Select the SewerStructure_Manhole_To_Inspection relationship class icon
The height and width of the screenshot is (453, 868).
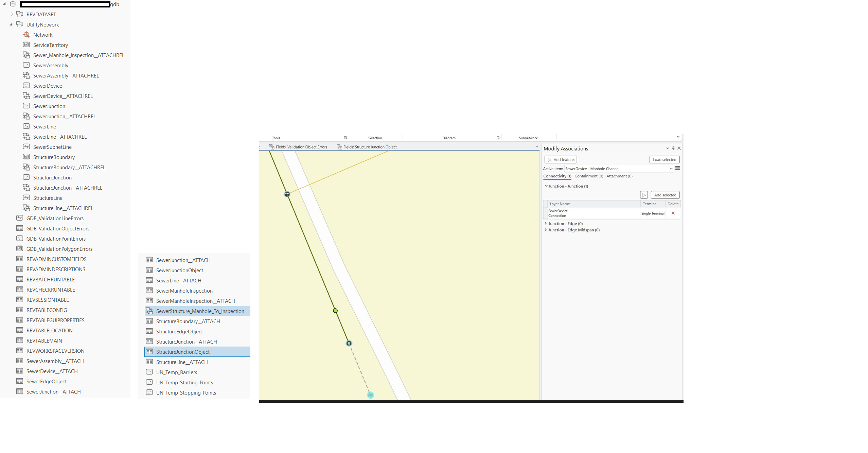[x=149, y=311]
